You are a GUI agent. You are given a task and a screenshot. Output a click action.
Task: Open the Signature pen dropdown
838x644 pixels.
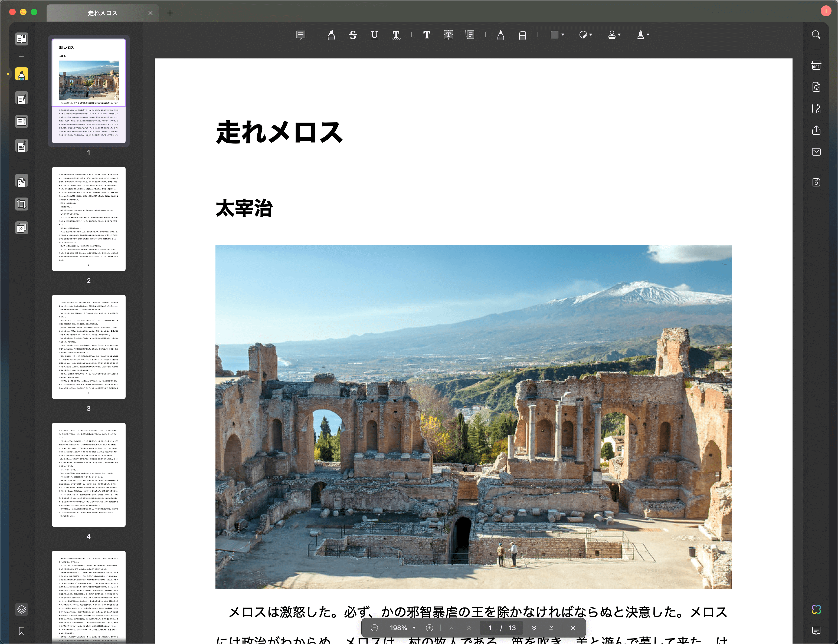click(x=643, y=35)
